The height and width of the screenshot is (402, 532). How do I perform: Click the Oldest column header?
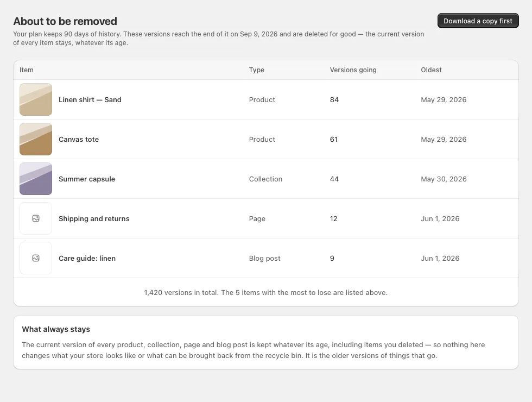[x=431, y=70]
